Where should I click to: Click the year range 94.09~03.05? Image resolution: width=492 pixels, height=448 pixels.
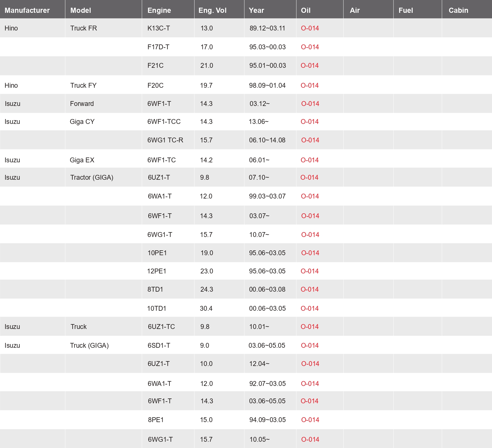tap(268, 420)
